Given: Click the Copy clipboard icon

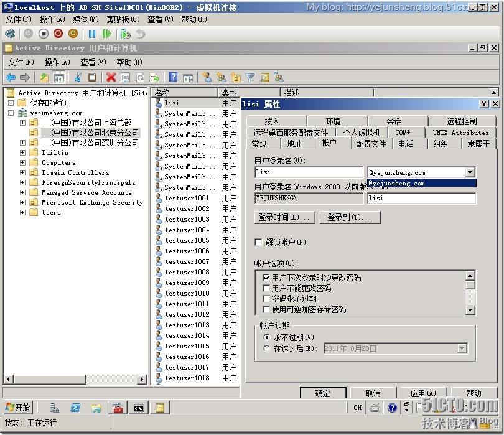Looking at the screenshot, I should 92,77.
